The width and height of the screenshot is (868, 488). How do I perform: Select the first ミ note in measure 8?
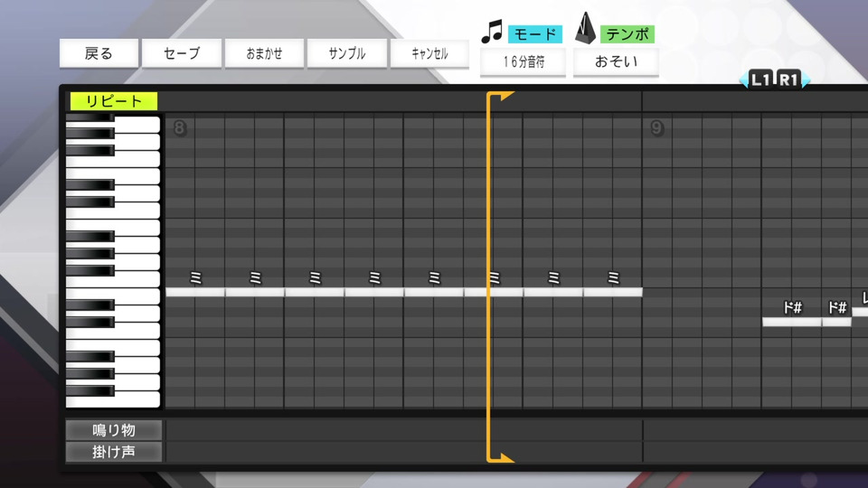click(195, 292)
